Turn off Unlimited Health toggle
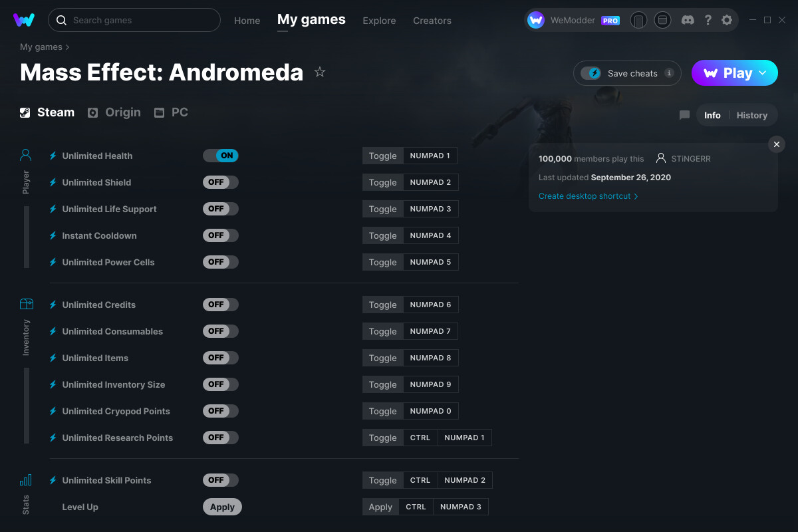This screenshot has width=798, height=532. point(220,156)
